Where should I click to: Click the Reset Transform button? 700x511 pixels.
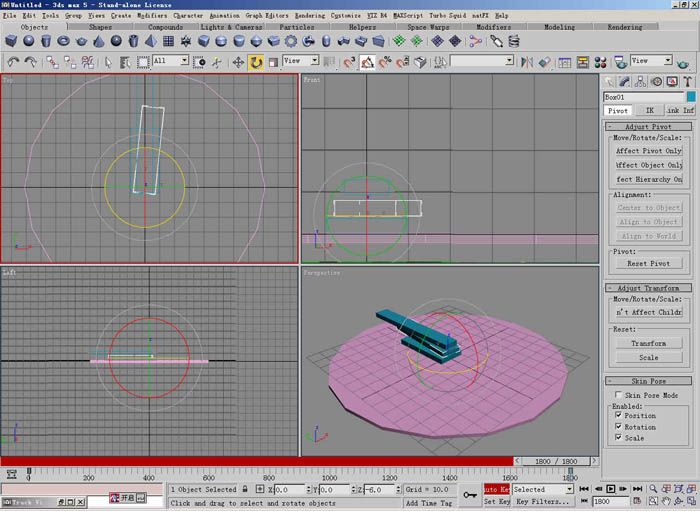coord(649,343)
